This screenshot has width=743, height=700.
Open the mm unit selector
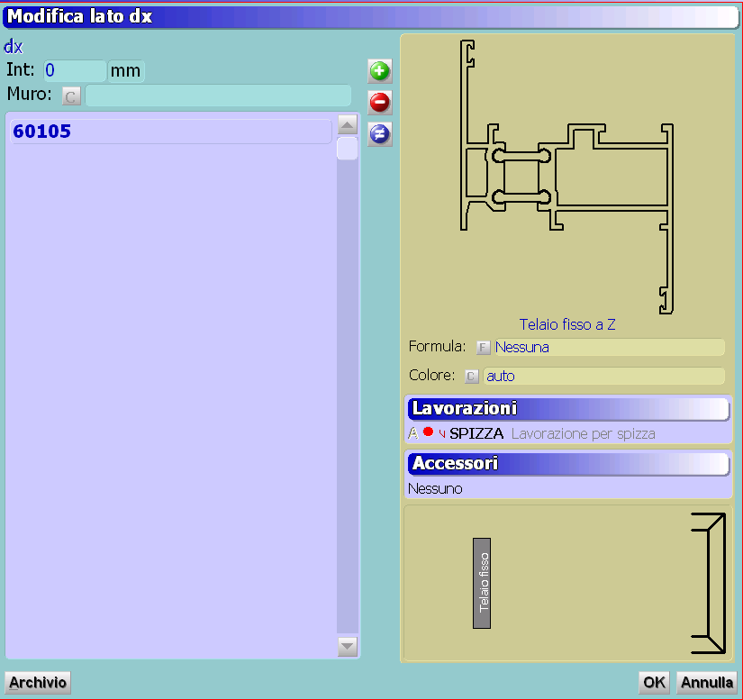pos(126,71)
